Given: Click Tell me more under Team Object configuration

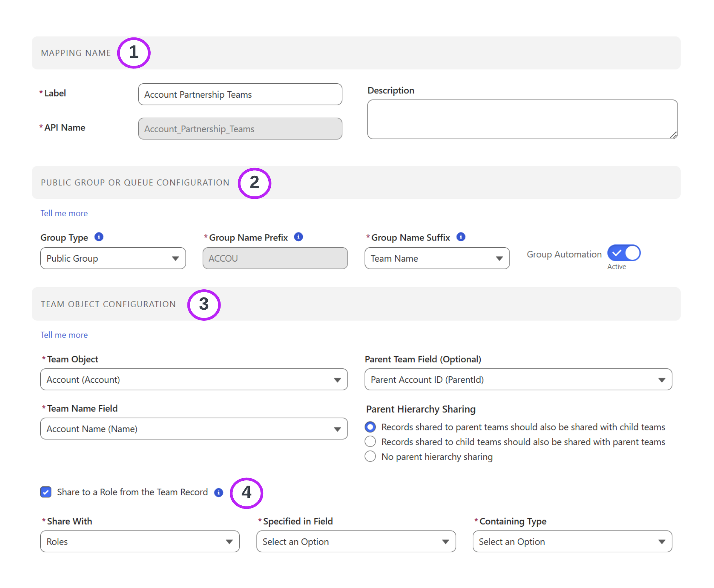Looking at the screenshot, I should (x=64, y=335).
